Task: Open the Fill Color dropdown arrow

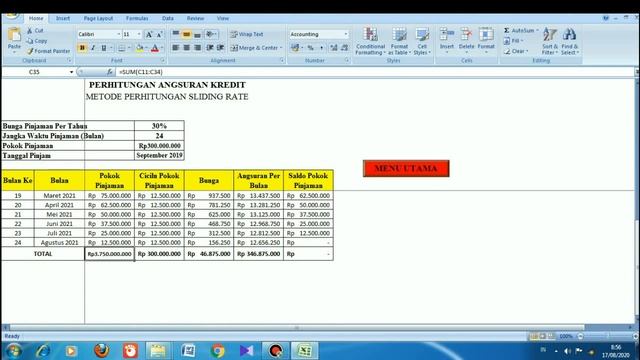Action: (x=146, y=48)
